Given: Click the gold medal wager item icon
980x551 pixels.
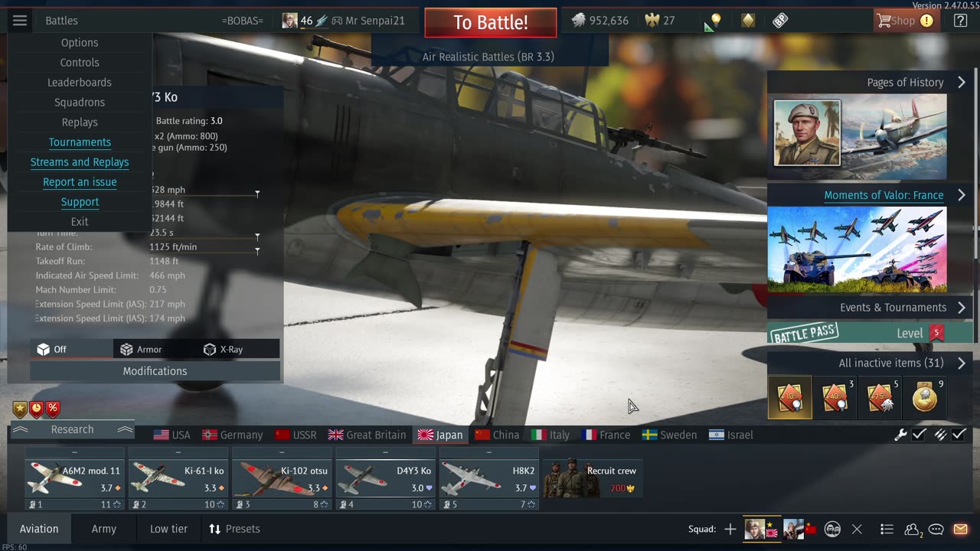Looking at the screenshot, I should 924,397.
